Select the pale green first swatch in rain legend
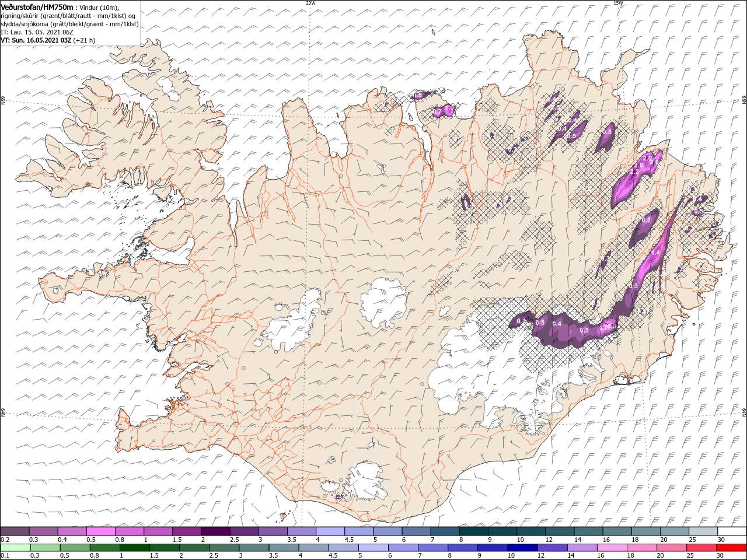This screenshot has height=560, width=747. pyautogui.click(x=15, y=548)
